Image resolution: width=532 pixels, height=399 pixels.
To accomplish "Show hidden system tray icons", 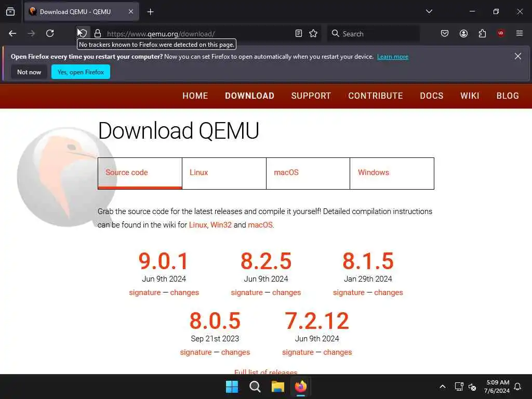I will pyautogui.click(x=443, y=387).
